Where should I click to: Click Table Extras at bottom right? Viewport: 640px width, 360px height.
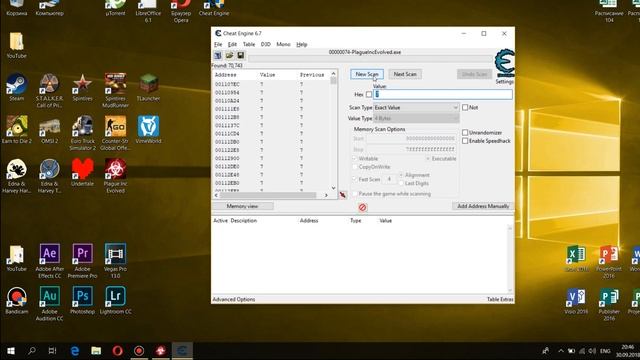tap(500, 299)
